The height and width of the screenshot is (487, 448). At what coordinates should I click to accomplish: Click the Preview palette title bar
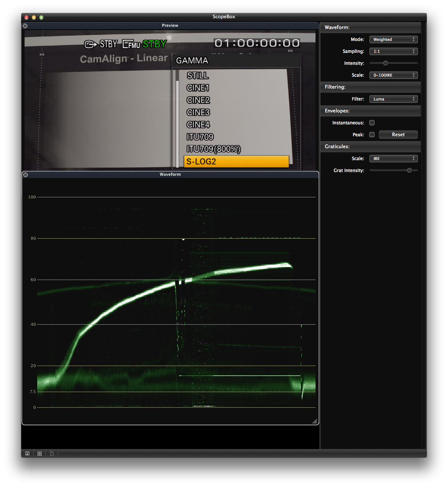coord(170,26)
